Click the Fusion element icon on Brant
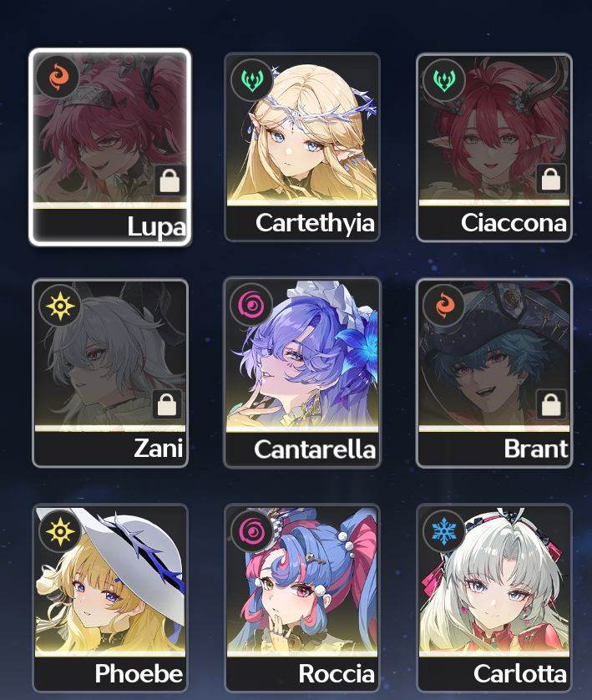 click(x=444, y=306)
